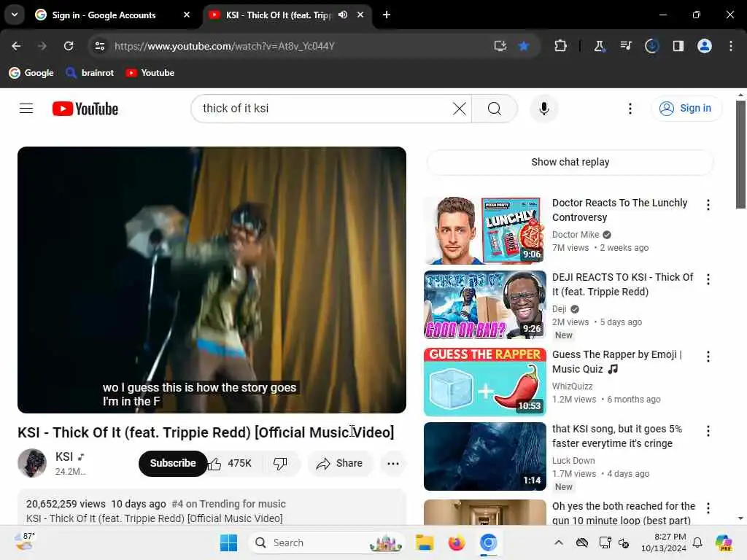Viewport: 747px width, 560px height.
Task: Close the Google Accounts tab
Action: point(187,15)
